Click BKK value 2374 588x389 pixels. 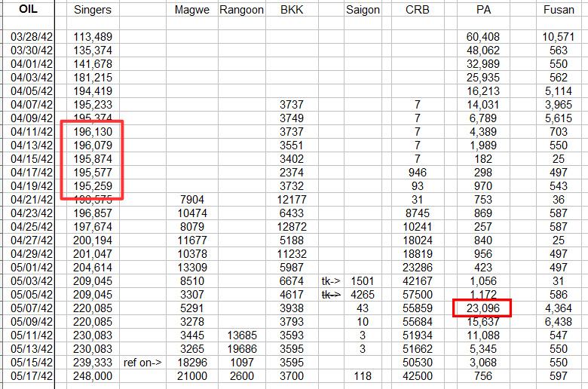[292, 173]
